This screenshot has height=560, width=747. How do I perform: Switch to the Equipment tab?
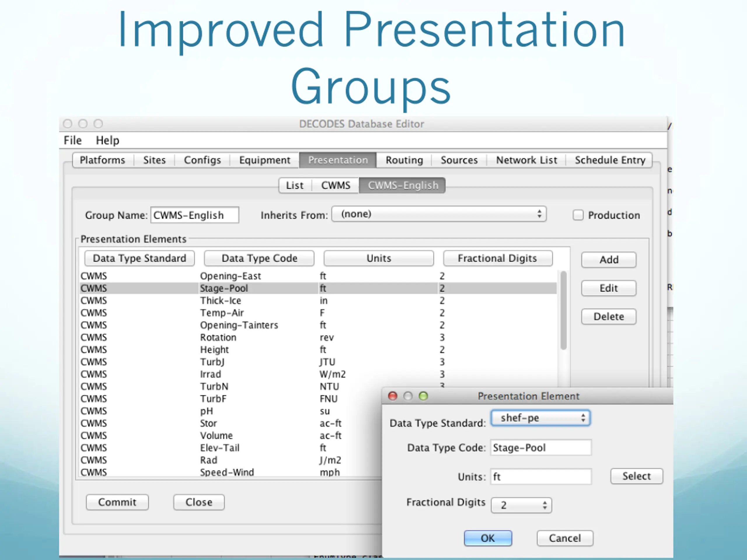pos(264,160)
